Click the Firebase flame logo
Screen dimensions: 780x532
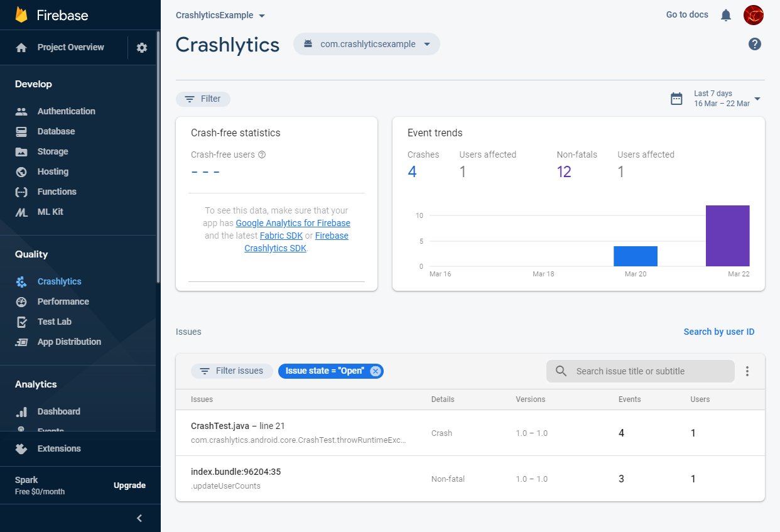pyautogui.click(x=21, y=14)
